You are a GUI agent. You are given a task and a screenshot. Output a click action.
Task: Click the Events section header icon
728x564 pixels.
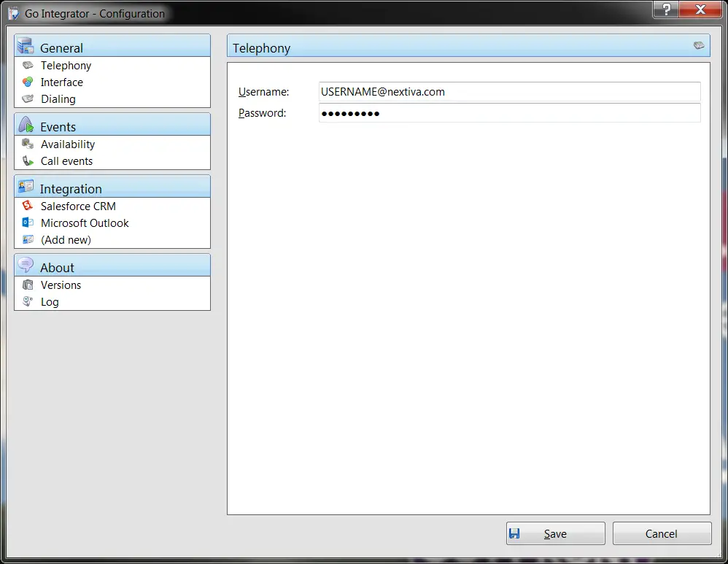(x=26, y=125)
